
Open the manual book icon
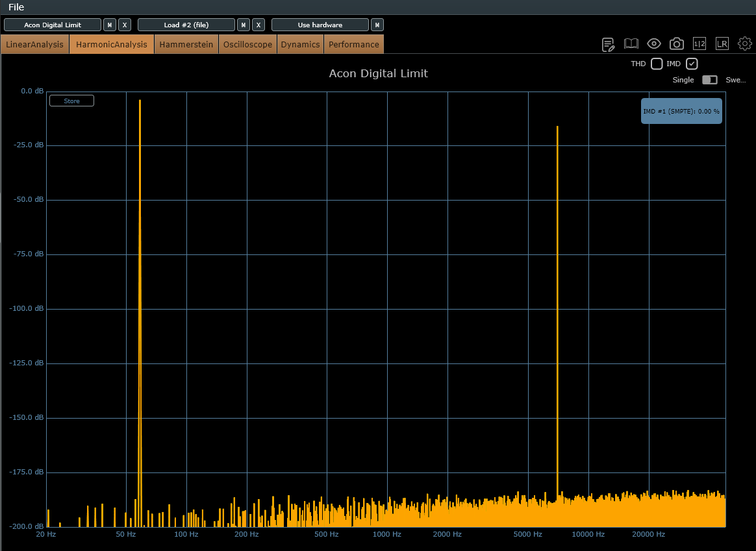[631, 44]
